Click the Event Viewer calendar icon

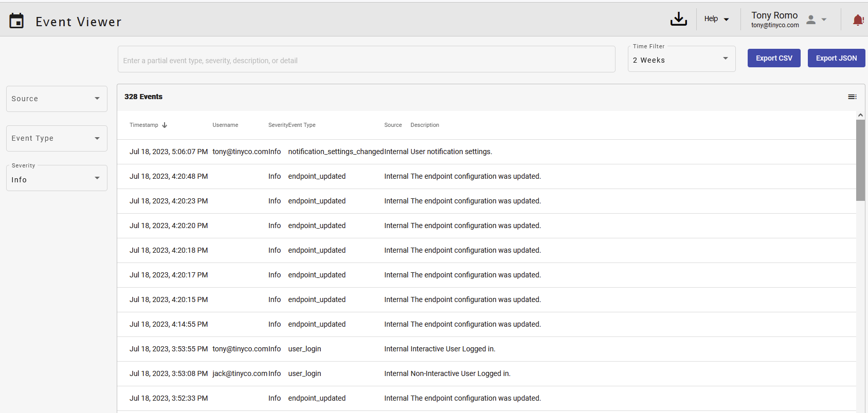pyautogui.click(x=16, y=21)
